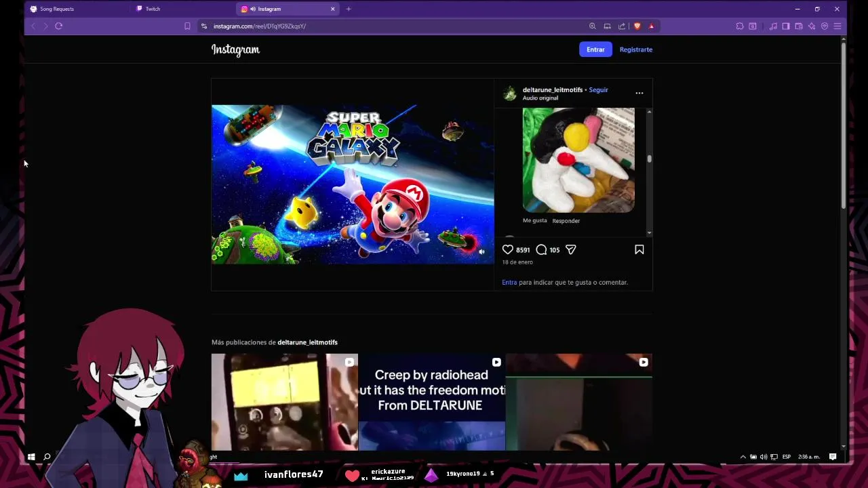Viewport: 868px width, 488px height.
Task: Open Windows notification center
Action: coord(833,457)
